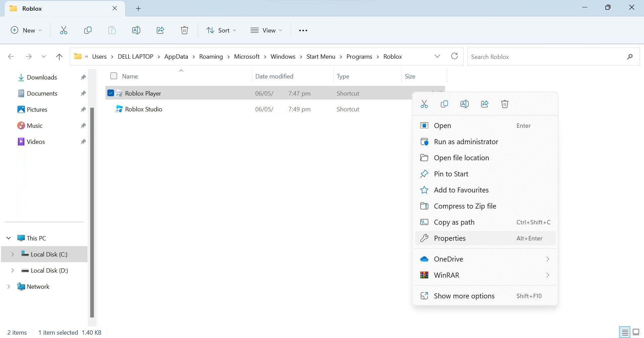Select Add to Favourites
644x338 pixels.
(x=485, y=190)
